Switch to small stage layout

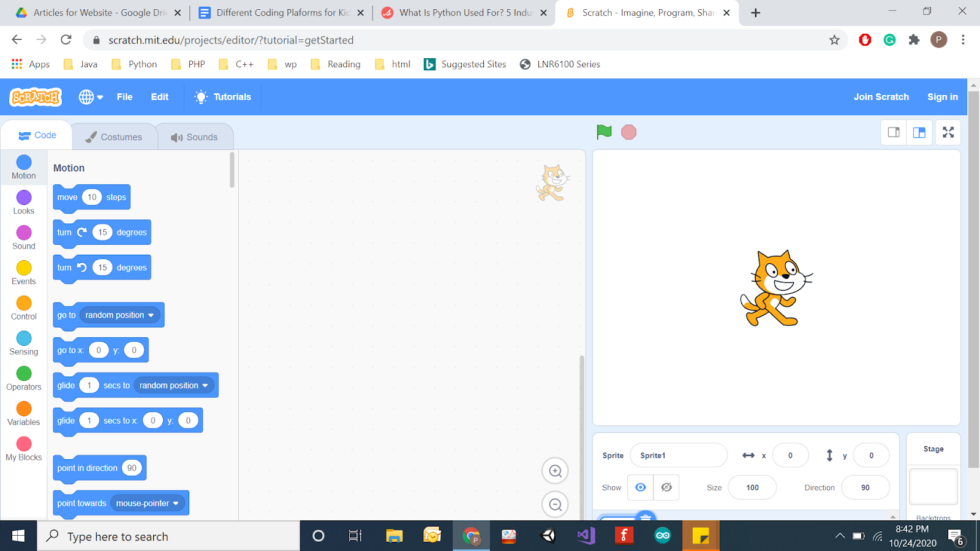tap(894, 132)
